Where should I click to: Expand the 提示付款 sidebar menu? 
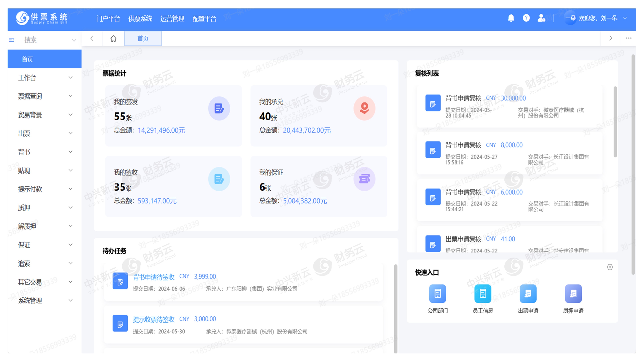44,189
